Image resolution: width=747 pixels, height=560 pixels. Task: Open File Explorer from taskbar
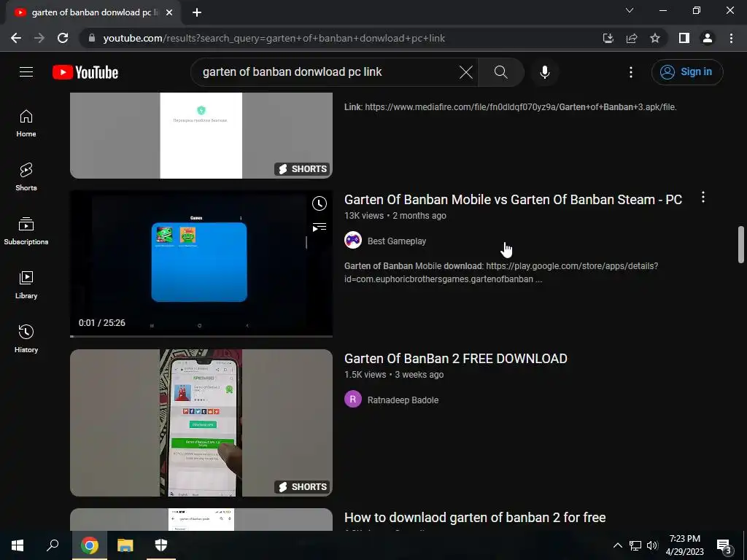[x=125, y=545]
